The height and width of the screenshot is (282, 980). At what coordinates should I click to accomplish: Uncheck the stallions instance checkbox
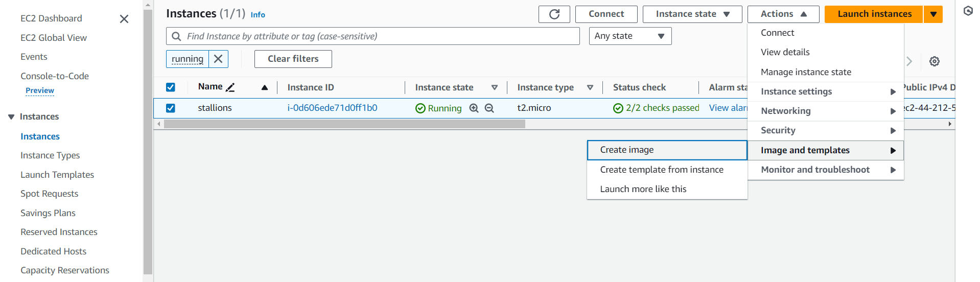coord(171,108)
